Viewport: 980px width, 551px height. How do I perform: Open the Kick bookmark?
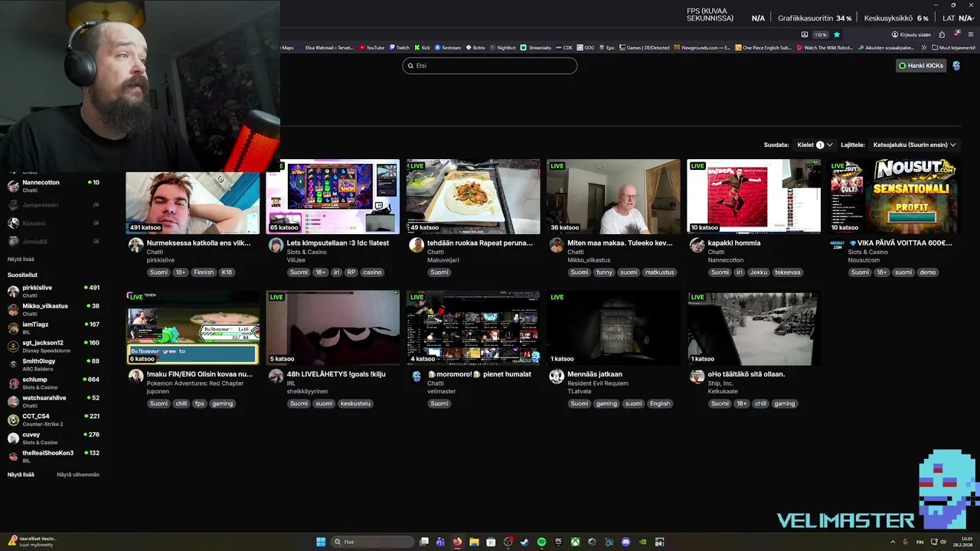(x=422, y=47)
